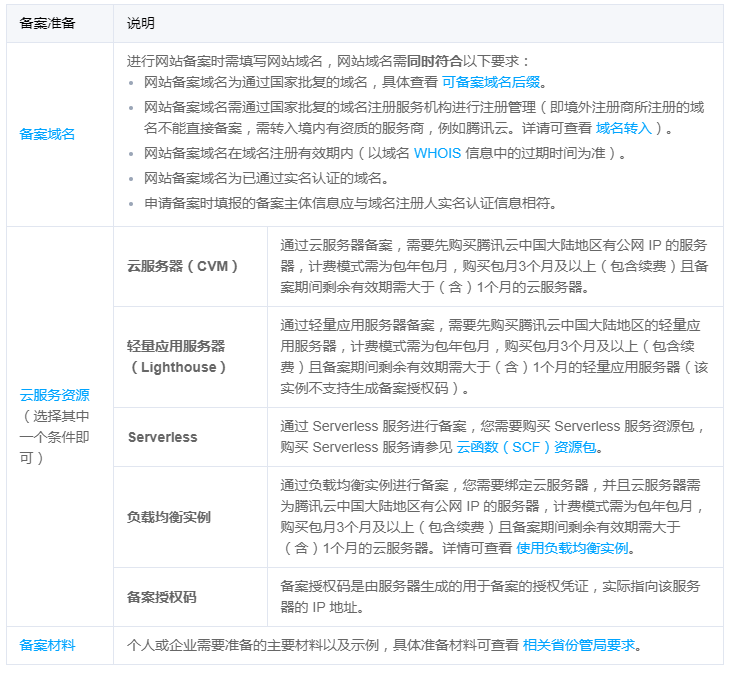Select the 备案授权码 row label
Viewport: 732px width, 675px height.
click(x=162, y=597)
